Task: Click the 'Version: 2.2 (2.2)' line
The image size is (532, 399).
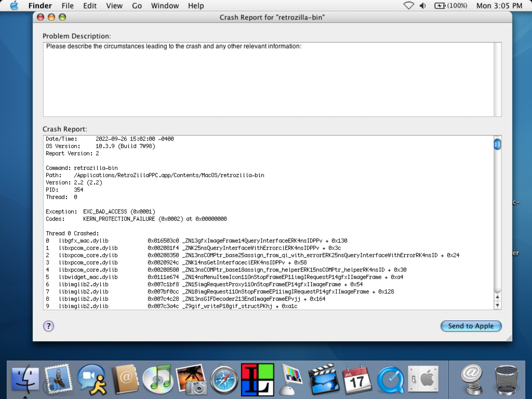Action: click(74, 182)
